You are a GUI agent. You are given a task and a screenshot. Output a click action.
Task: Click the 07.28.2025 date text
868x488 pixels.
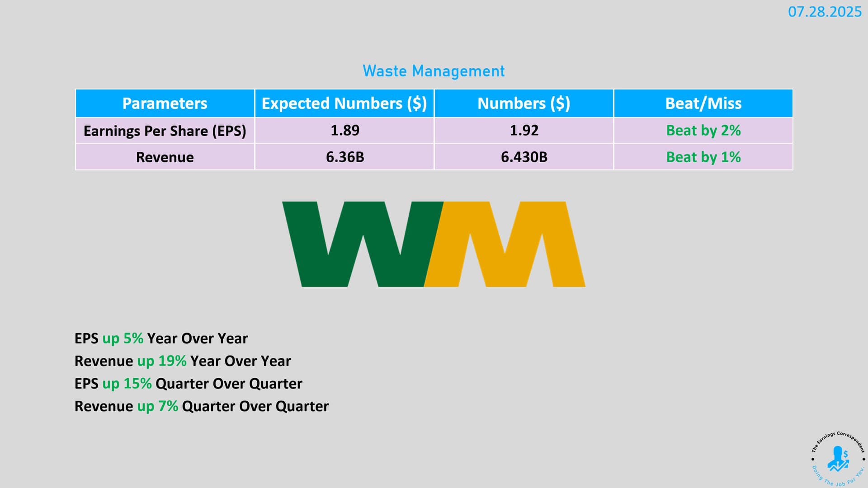coord(824,12)
